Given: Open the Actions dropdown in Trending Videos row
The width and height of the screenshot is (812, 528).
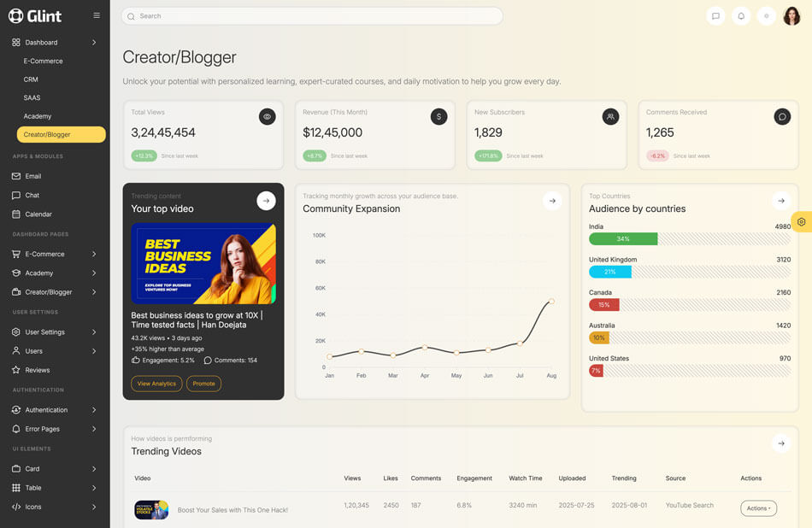Looking at the screenshot, I should 758,508.
